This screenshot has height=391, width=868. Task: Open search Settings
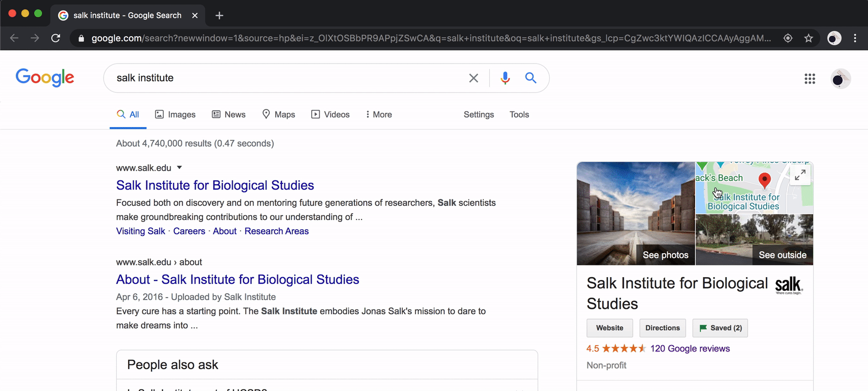(479, 114)
